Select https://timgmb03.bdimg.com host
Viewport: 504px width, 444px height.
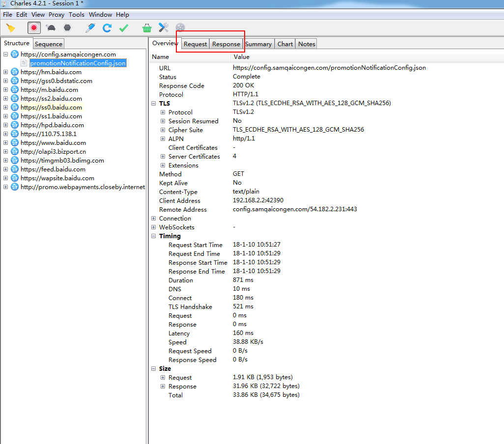(62, 160)
